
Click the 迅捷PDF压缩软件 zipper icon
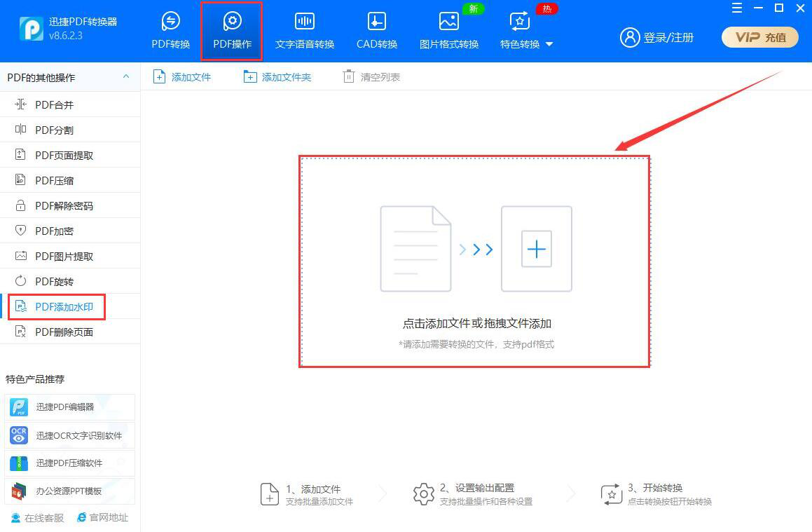19,463
